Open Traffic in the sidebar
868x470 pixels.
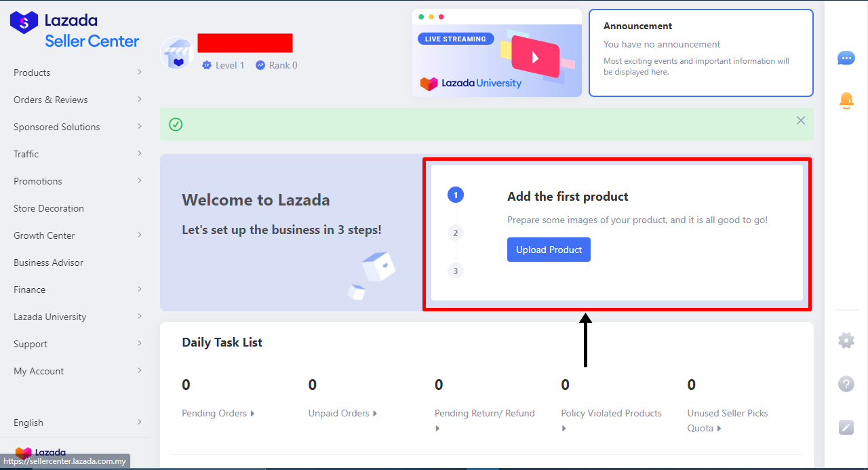click(26, 154)
